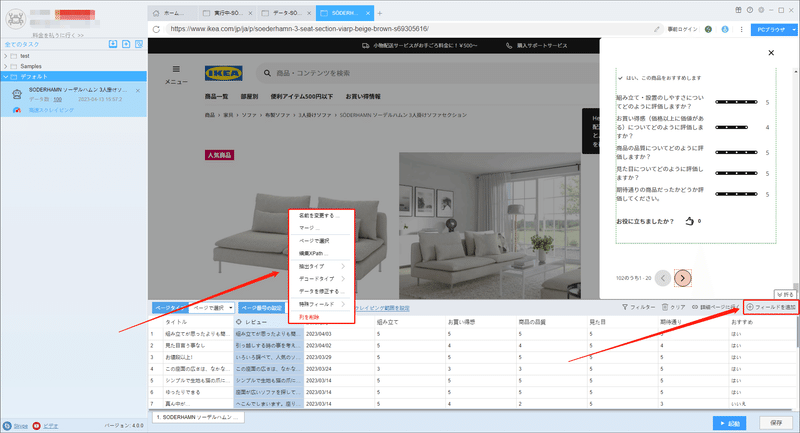Click the blue round icon next to the globe
The image size is (800, 433).
[x=725, y=29]
